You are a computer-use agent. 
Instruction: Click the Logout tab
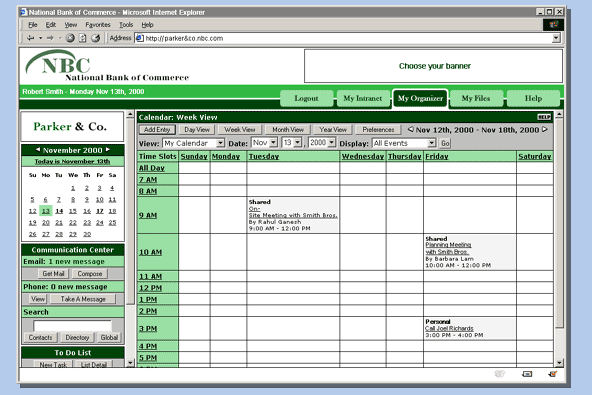pos(306,99)
